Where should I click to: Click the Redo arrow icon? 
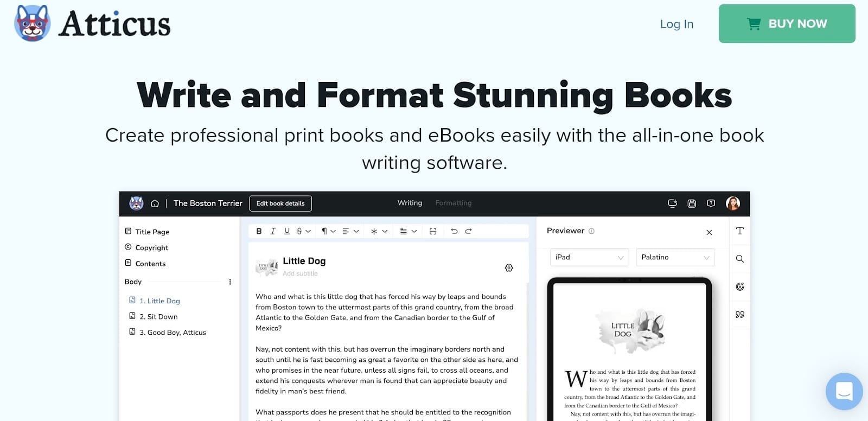coord(468,231)
